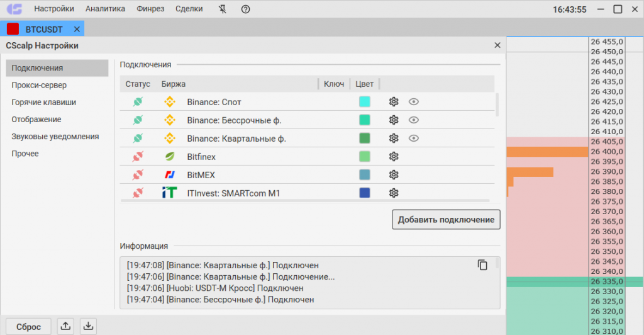
Task: Click the Добавить подключение button
Action: pos(446,220)
